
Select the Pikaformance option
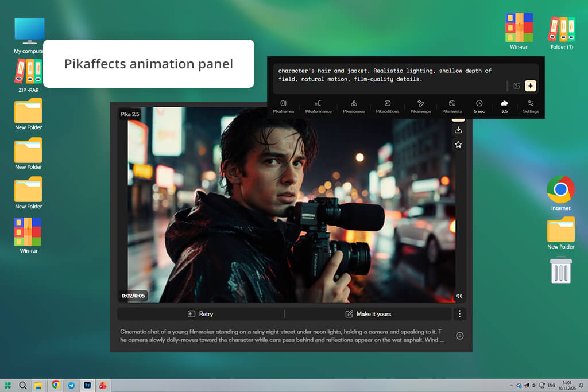click(x=318, y=106)
